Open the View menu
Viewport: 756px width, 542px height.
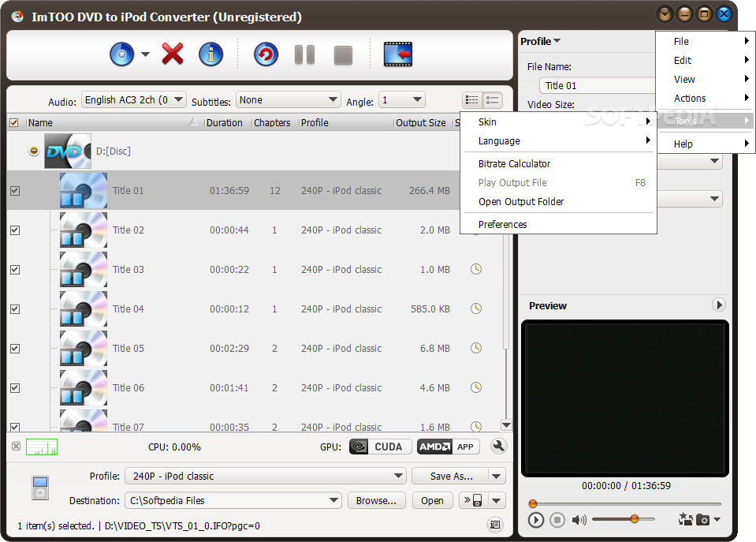pyautogui.click(x=706, y=79)
